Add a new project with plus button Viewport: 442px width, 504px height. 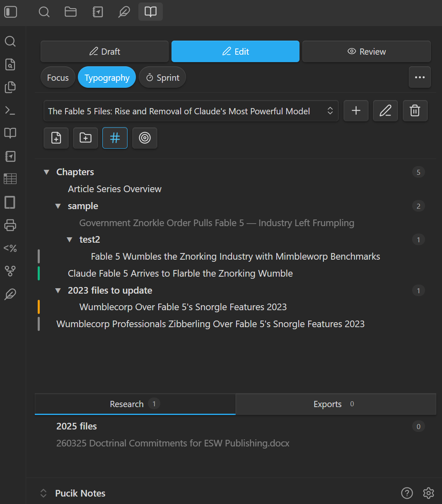click(x=356, y=111)
